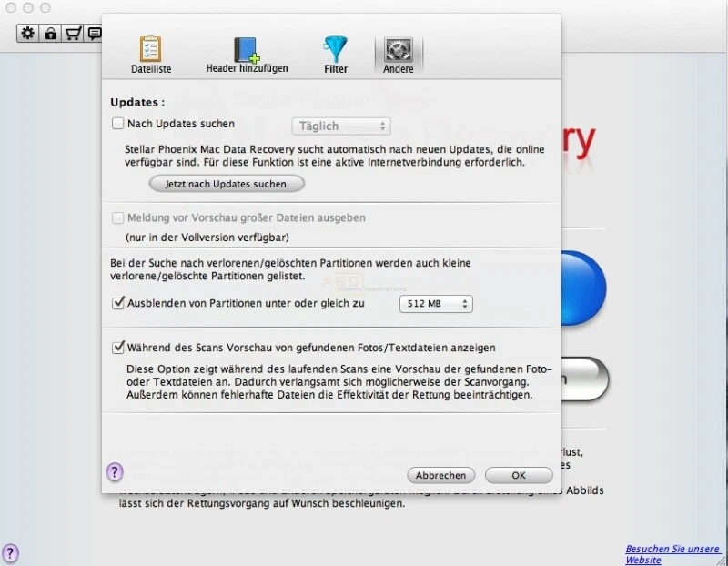
Task: Disable scan preview for Fotos/Textdateien
Action: coord(117,347)
